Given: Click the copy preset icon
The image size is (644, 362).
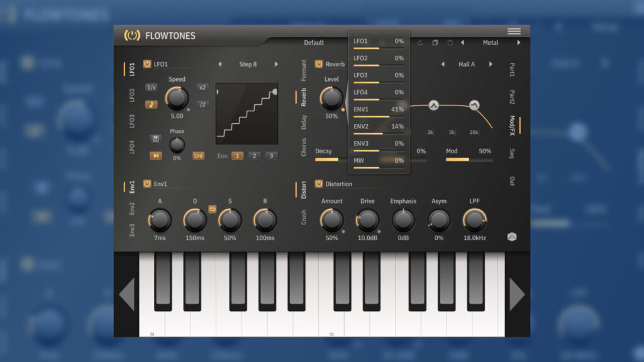Looking at the screenshot, I should [x=435, y=43].
